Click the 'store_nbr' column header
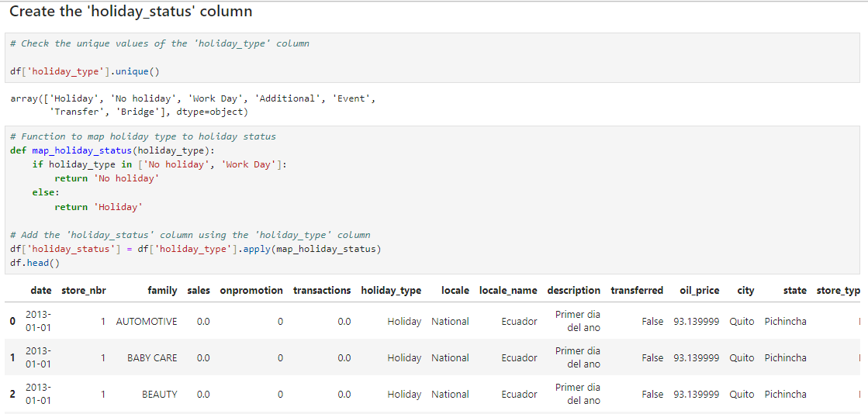 (84, 290)
